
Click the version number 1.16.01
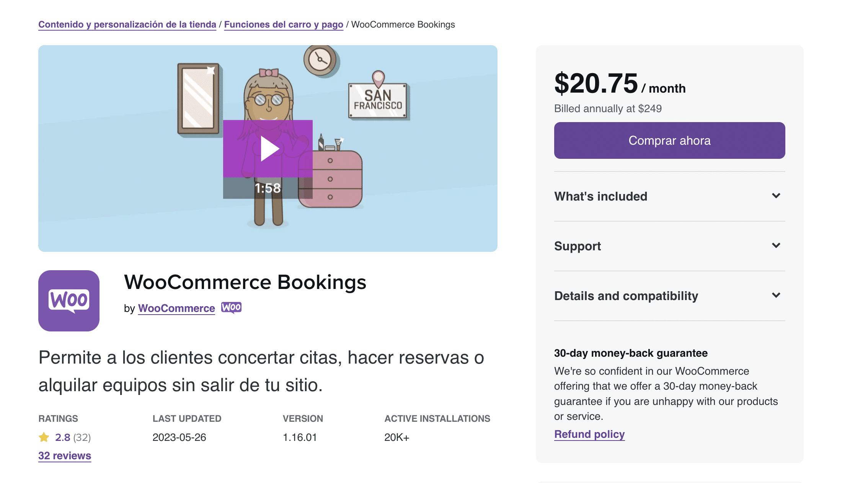tap(300, 437)
